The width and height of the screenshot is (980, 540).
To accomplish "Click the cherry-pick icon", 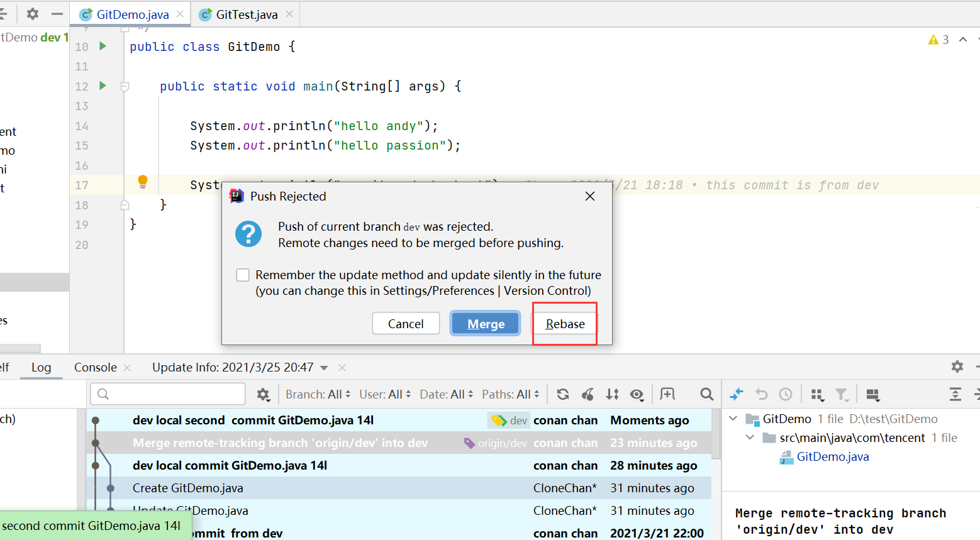I will click(x=587, y=394).
